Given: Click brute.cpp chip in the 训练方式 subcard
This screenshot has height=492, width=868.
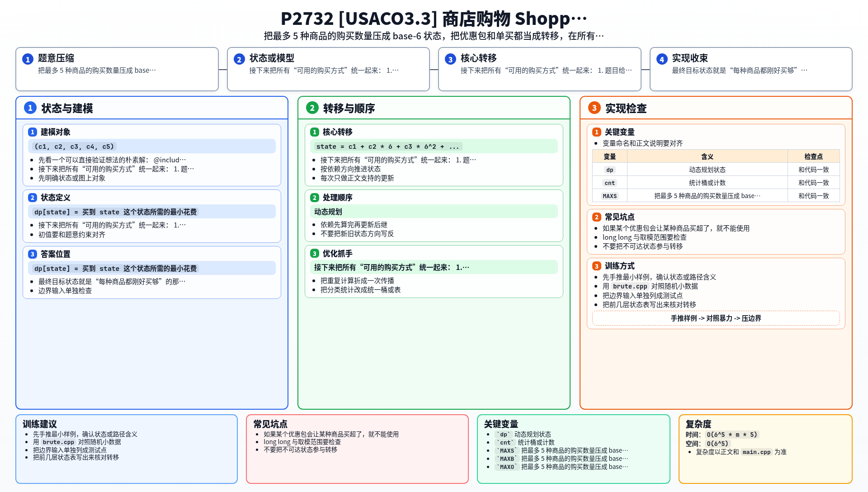Looking at the screenshot, I should (630, 287).
